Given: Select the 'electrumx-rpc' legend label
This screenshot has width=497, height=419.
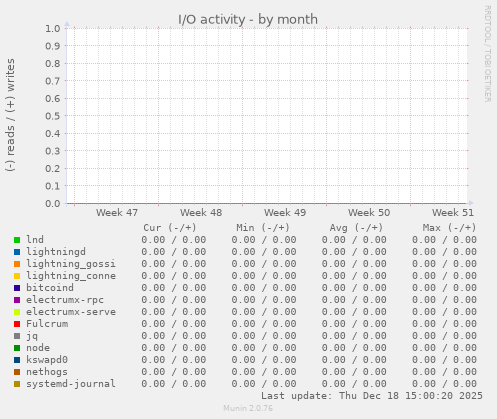Looking at the screenshot, I should pos(65,300).
